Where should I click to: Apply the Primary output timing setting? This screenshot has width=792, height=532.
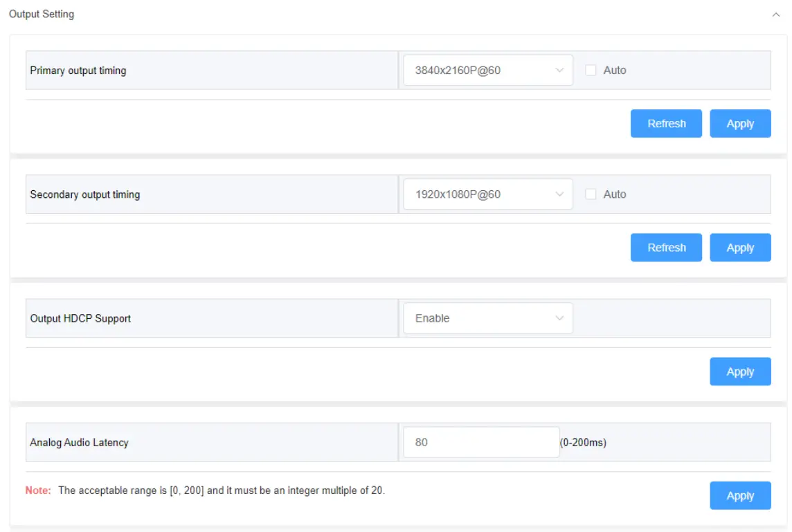740,124
